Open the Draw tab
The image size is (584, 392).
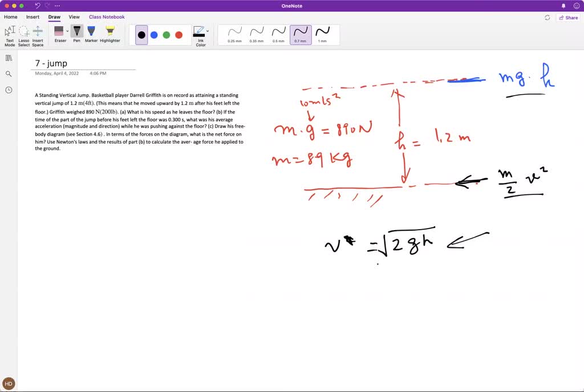[x=54, y=17]
